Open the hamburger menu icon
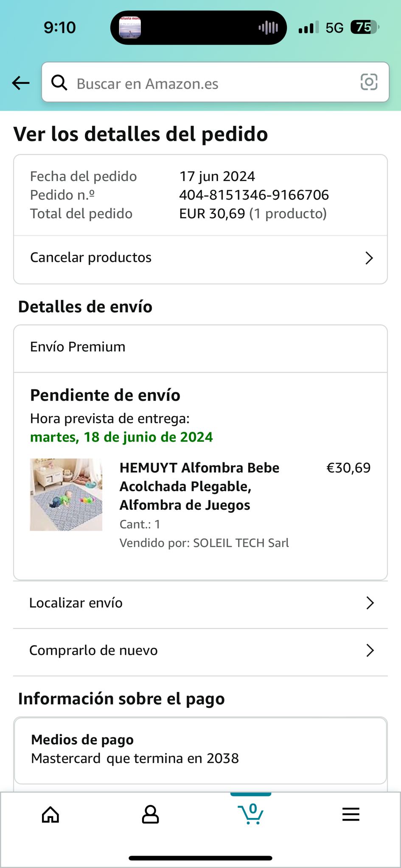 351,814
